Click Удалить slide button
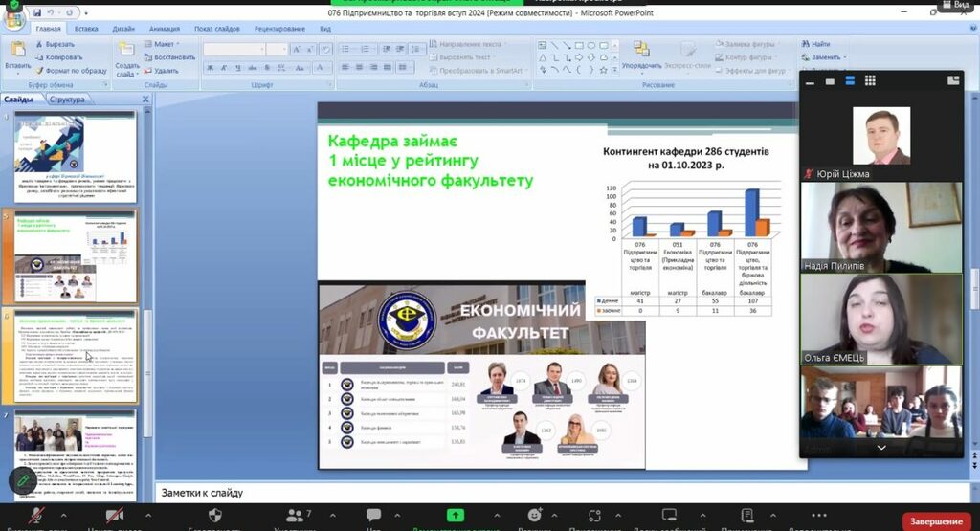 tap(165, 71)
